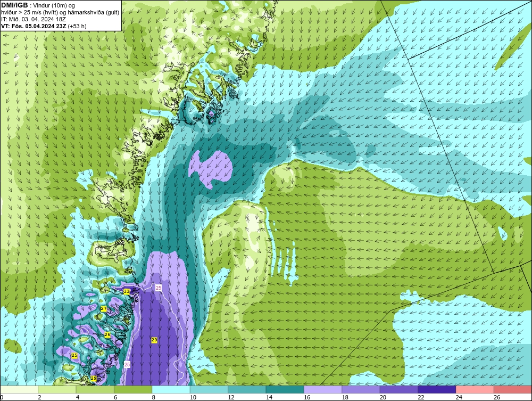Image resolution: width=532 pixels, height=401 pixels.
Task: Click the scale value 26
Action: point(497,397)
